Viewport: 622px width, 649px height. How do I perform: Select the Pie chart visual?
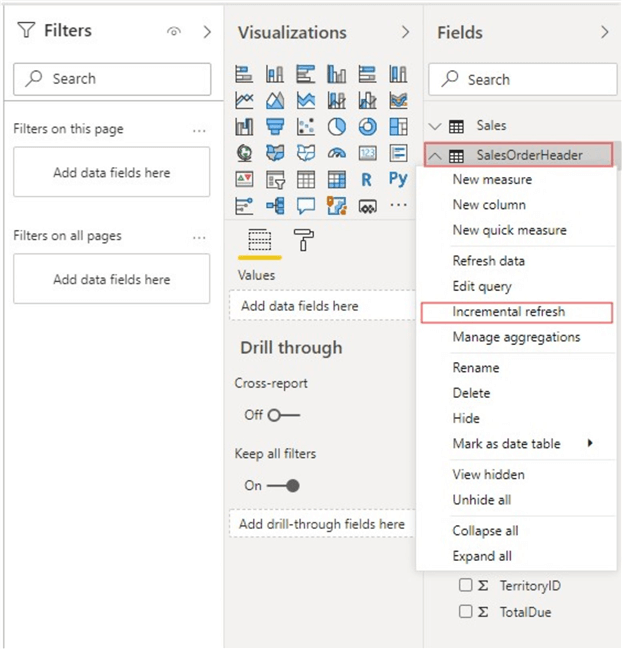337,127
